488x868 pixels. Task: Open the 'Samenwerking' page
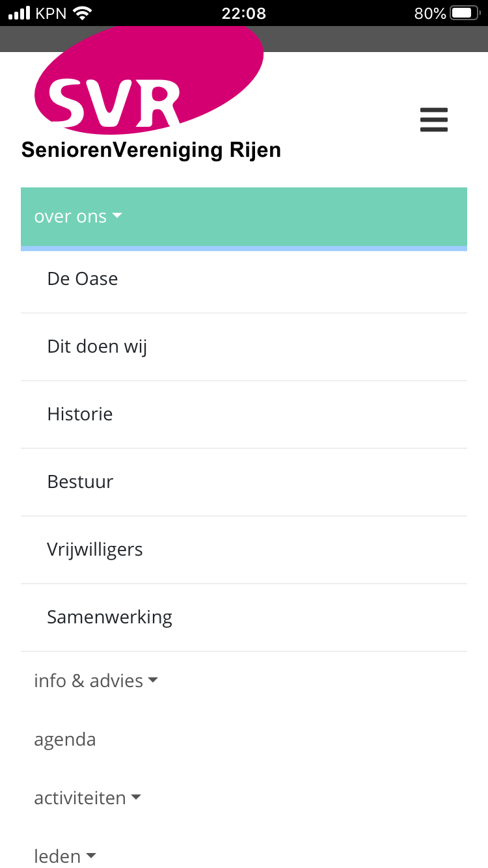click(x=244, y=617)
